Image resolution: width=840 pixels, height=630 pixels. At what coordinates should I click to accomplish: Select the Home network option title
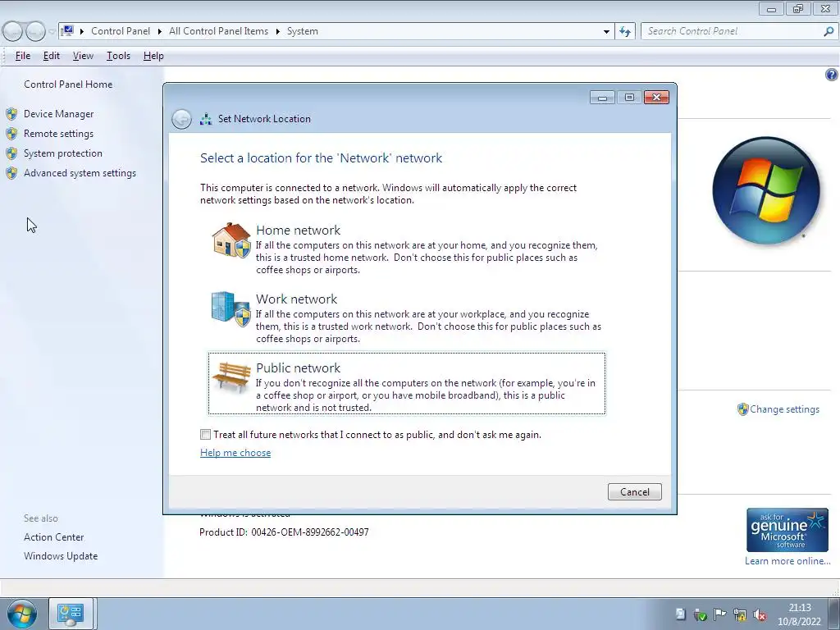(x=298, y=231)
